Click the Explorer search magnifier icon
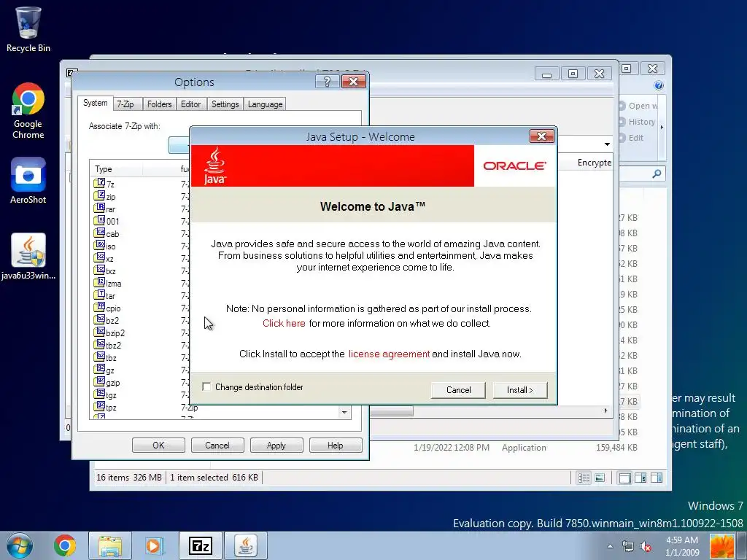 [x=657, y=174]
